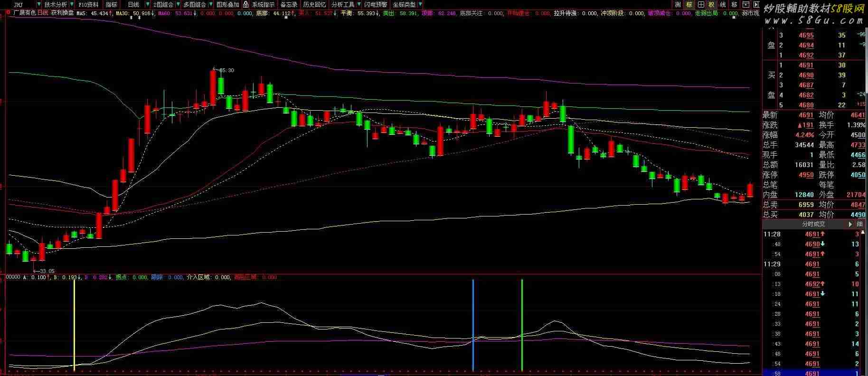Click the 板 sector tool icon
Image resolution: width=868 pixels, height=376 pixels.
point(711,4)
